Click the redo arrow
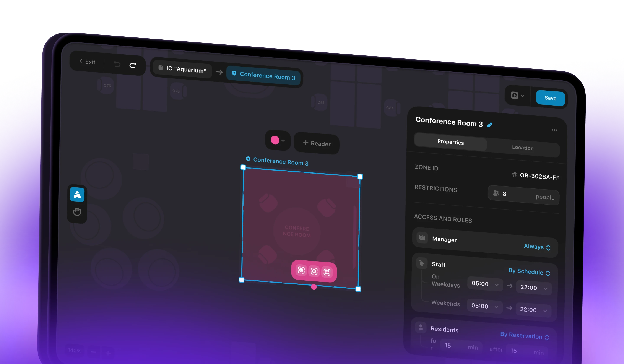Viewport: 624px width, 364px height. 133,65
